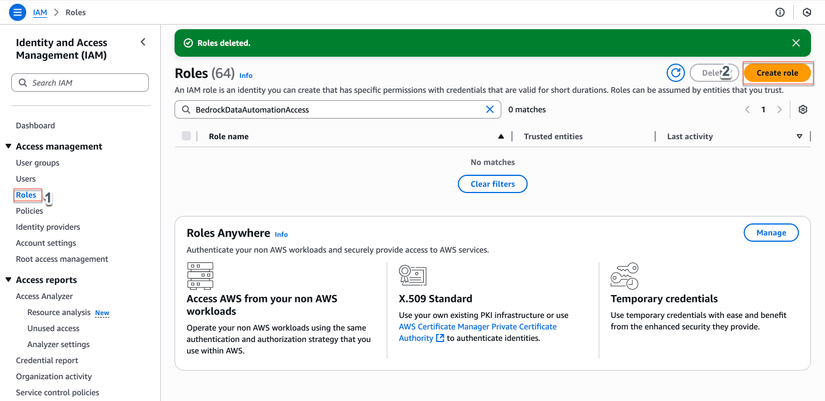
Task: Clear the search text with X icon
Action: tap(490, 110)
